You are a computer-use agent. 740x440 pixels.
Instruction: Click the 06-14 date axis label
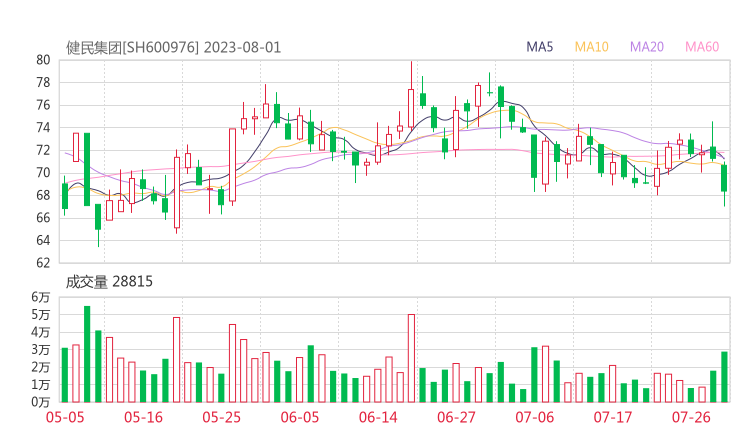[x=378, y=417]
